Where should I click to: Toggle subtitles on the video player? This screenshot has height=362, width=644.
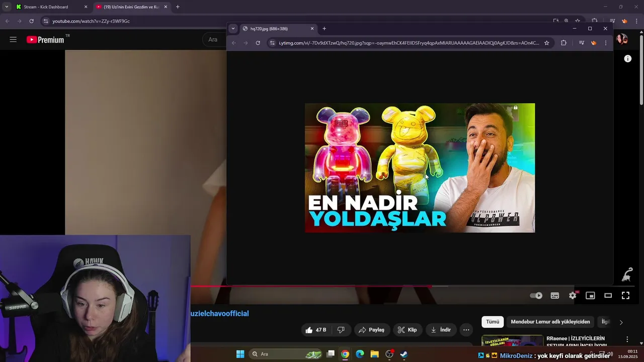(x=554, y=296)
